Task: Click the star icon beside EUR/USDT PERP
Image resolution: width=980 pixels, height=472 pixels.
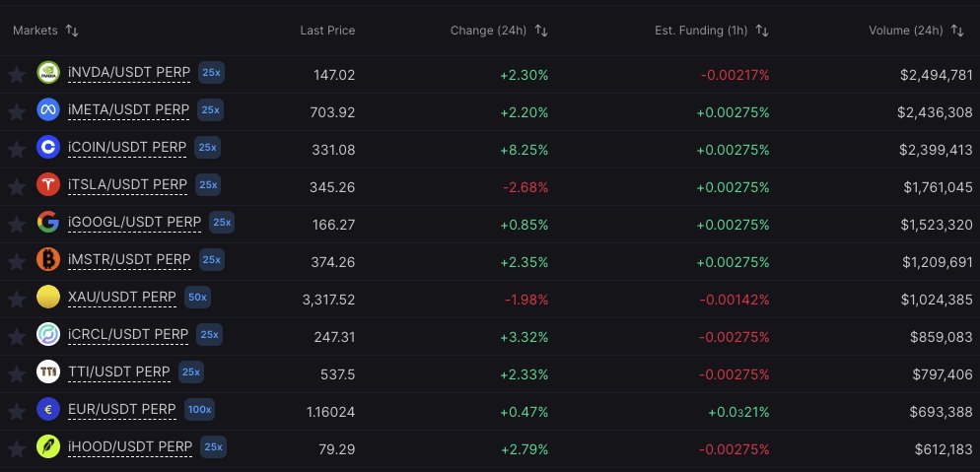Action: click(x=16, y=412)
